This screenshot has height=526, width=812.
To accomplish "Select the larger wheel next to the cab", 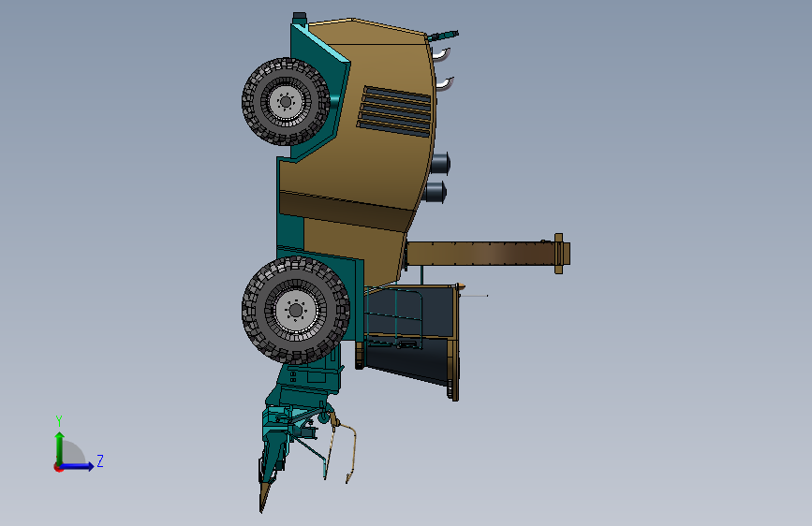I will [296, 310].
